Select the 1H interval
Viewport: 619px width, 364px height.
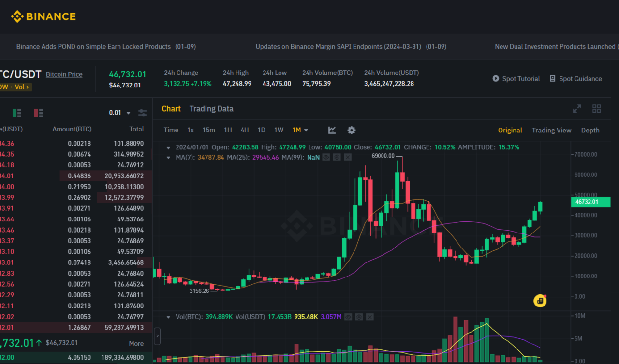(x=228, y=130)
